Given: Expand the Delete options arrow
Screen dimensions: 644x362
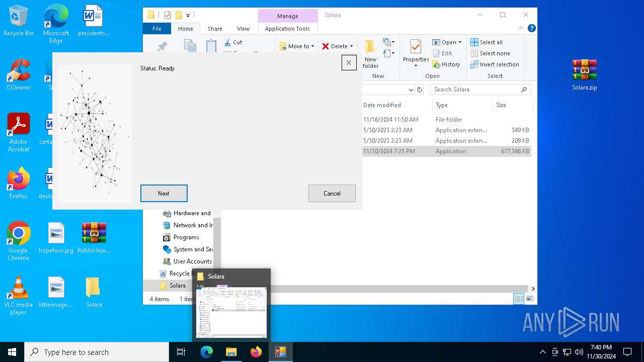Looking at the screenshot, I should point(351,46).
